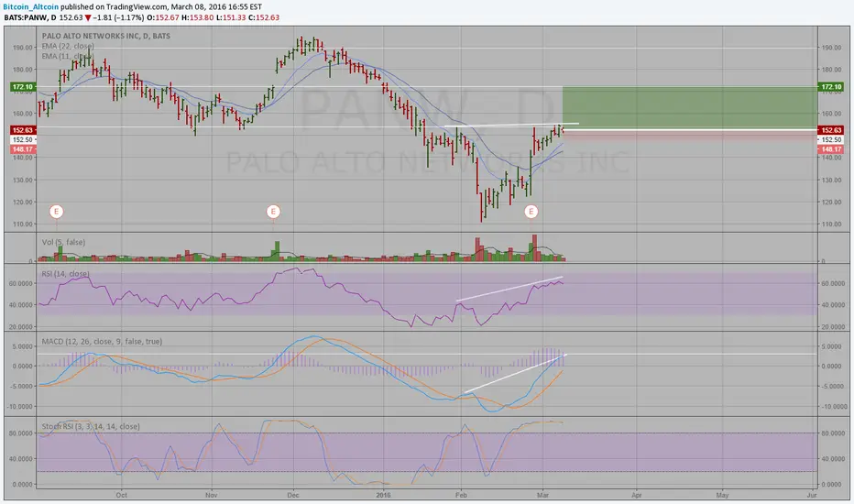Select the white trend line on RSI panel
The width and height of the screenshot is (854, 504).
(x=509, y=290)
